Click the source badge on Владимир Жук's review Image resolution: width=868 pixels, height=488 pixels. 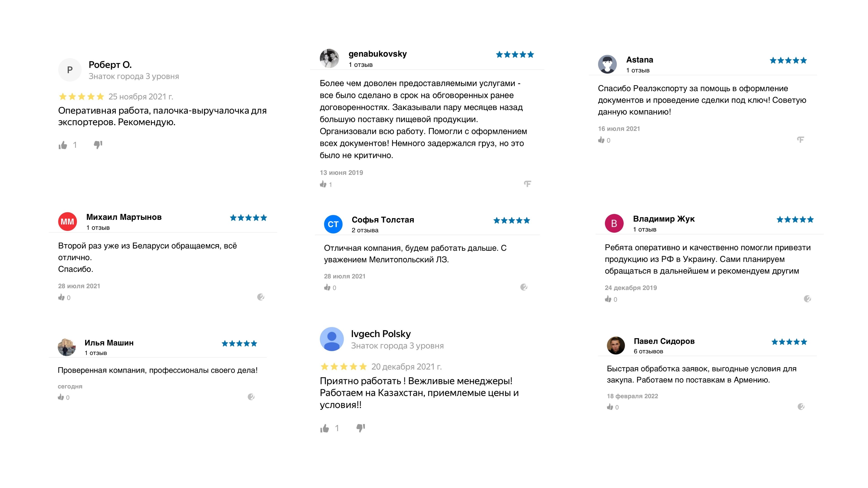(807, 299)
